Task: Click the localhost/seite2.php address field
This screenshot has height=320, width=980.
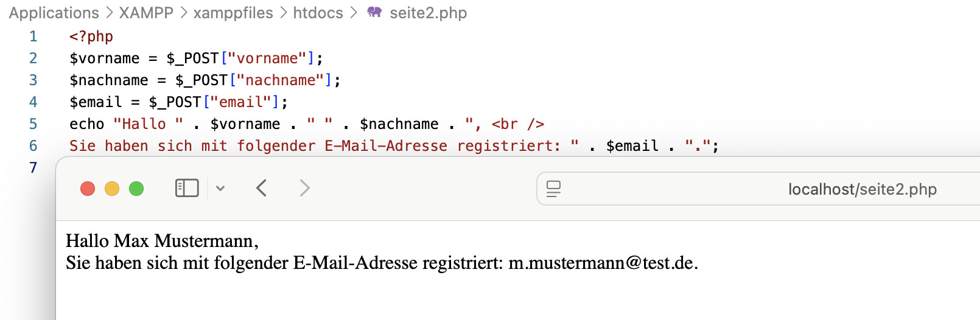Action: 862,189
